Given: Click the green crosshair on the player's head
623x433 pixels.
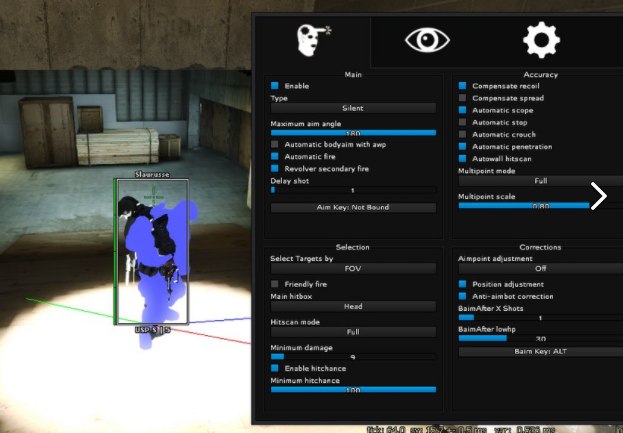Looking at the screenshot, I should coord(153,196).
